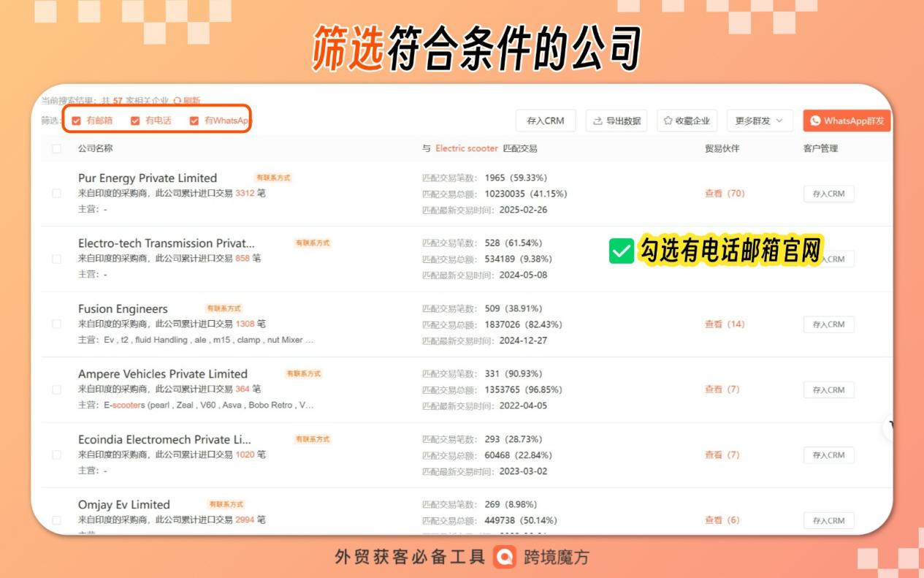Click 有联系方式 tag on Fusion Engineers

224,308
